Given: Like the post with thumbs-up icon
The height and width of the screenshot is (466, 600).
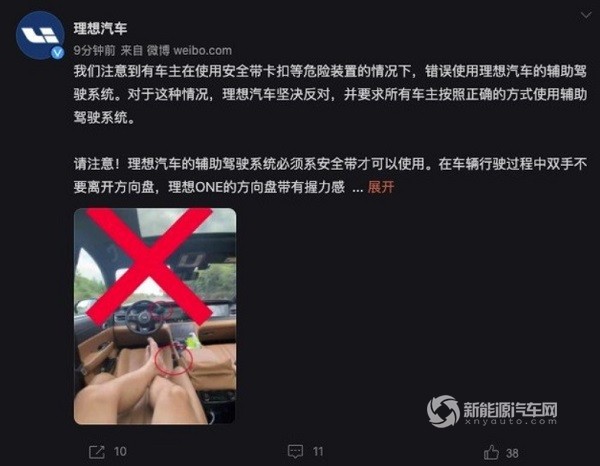Looking at the screenshot, I should click(x=491, y=452).
